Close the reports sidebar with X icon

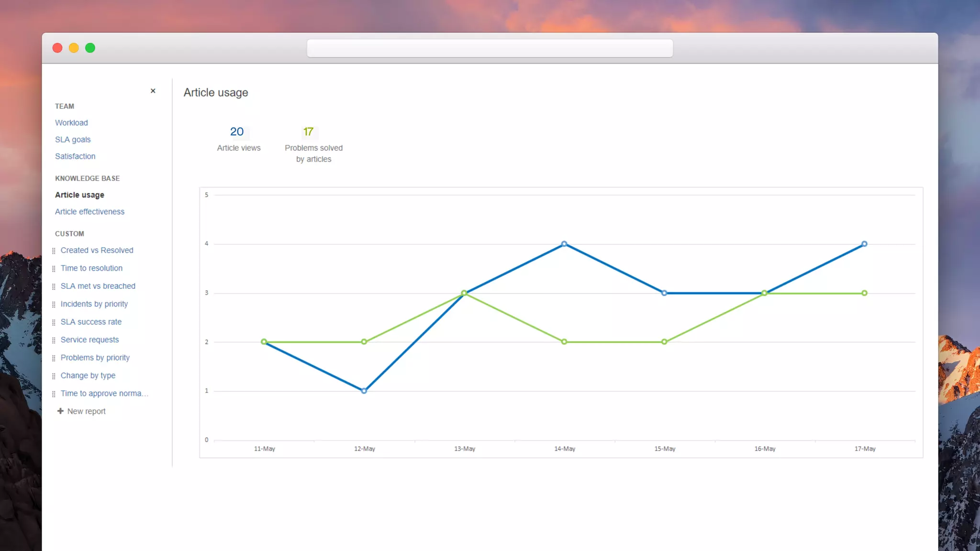(x=153, y=91)
